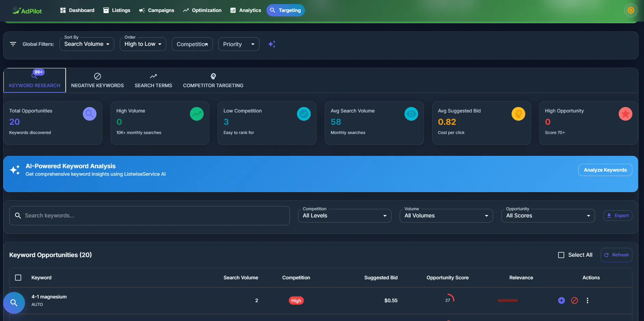The width and height of the screenshot is (644, 321).
Task: Toggle the table header checkbox
Action: [x=18, y=278]
